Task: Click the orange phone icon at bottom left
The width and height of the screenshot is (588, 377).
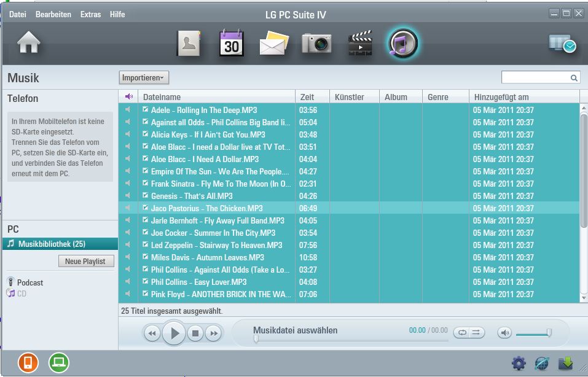Action: click(x=28, y=363)
